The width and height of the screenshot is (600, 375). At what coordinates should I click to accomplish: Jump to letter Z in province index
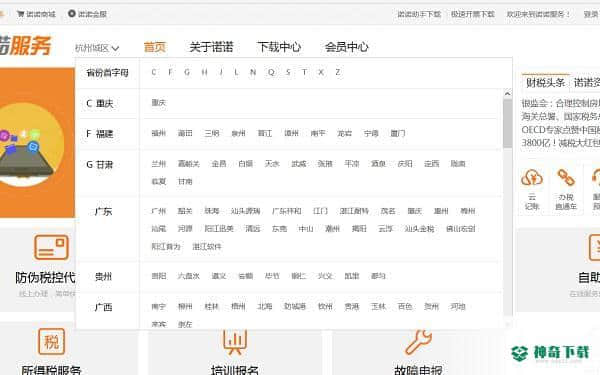point(338,72)
